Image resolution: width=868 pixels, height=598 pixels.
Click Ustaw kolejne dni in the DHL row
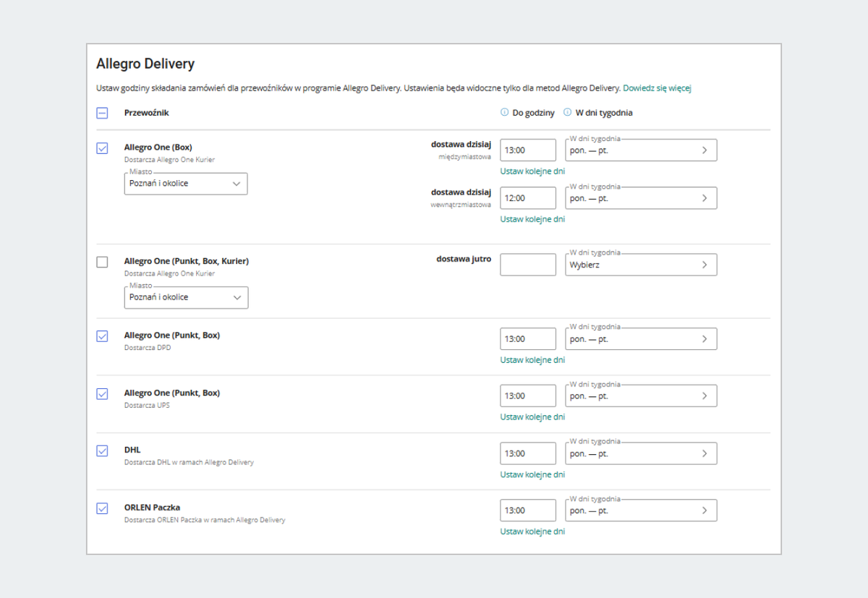coord(532,475)
